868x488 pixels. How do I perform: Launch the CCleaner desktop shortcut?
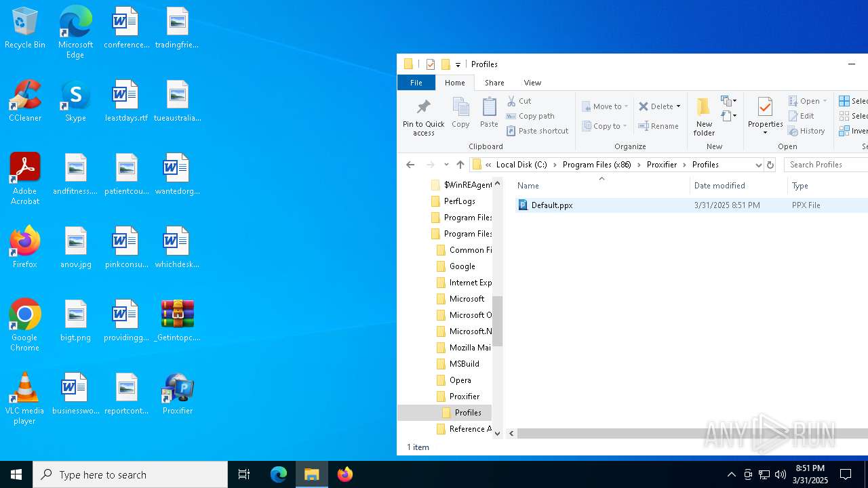click(x=25, y=101)
